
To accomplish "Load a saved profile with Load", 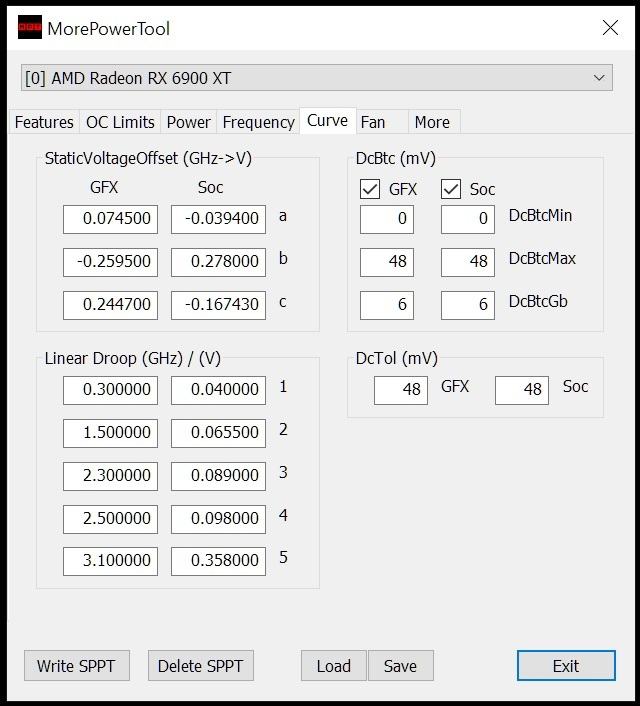I will pyautogui.click(x=334, y=665).
